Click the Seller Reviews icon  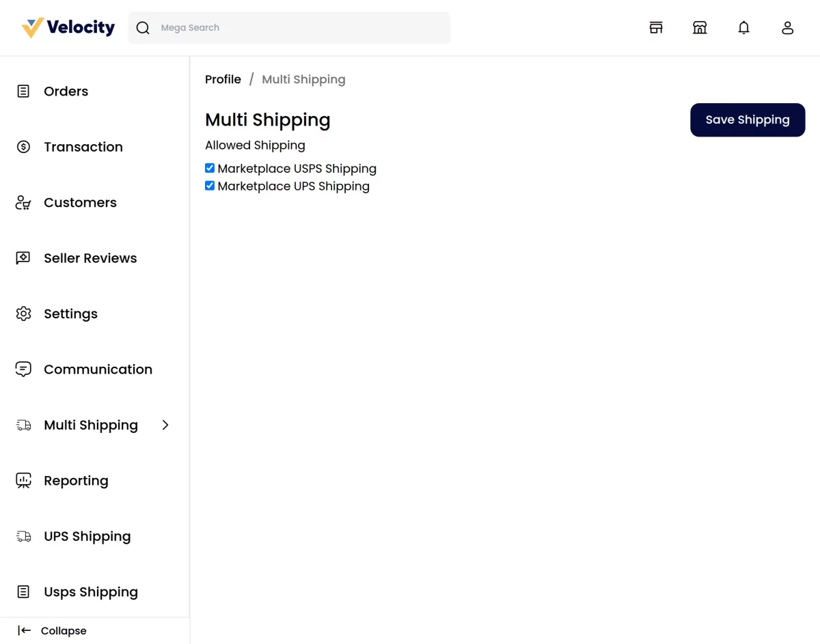click(x=23, y=257)
